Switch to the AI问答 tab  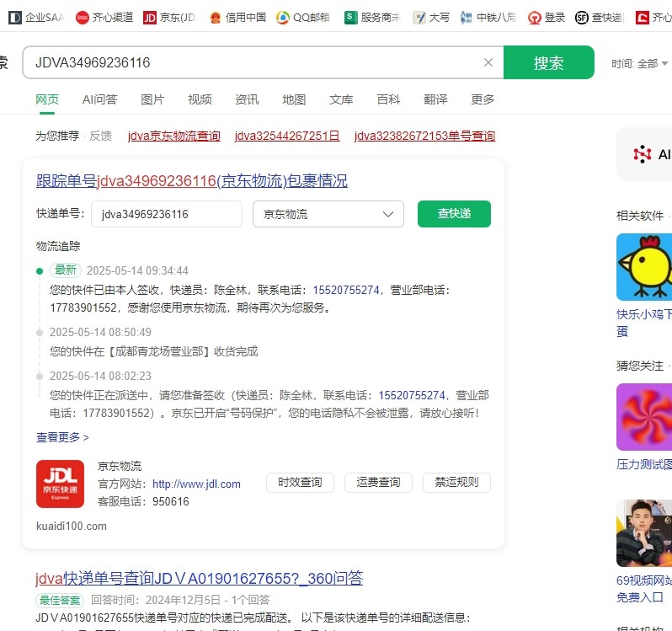pos(100,99)
